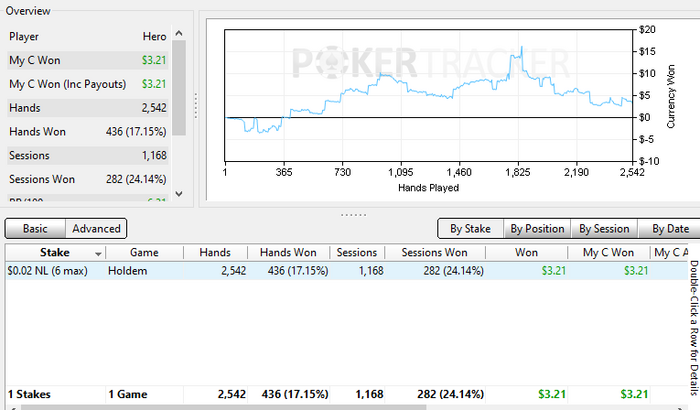Image resolution: width=700 pixels, height=410 pixels.
Task: Click the Currency Won axis label
Action: [671, 96]
